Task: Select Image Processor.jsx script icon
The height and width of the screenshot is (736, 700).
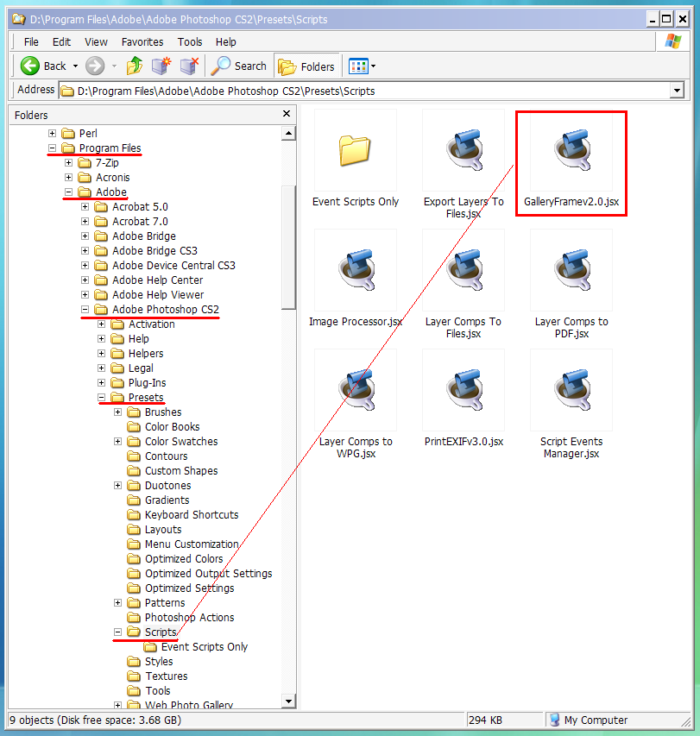Action: click(356, 270)
